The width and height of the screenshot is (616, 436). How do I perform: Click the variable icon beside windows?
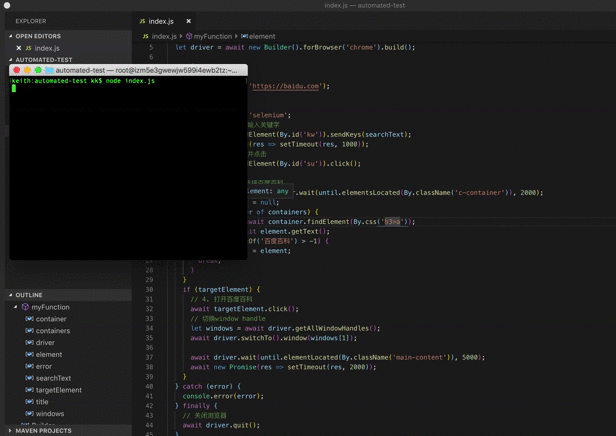click(29, 413)
